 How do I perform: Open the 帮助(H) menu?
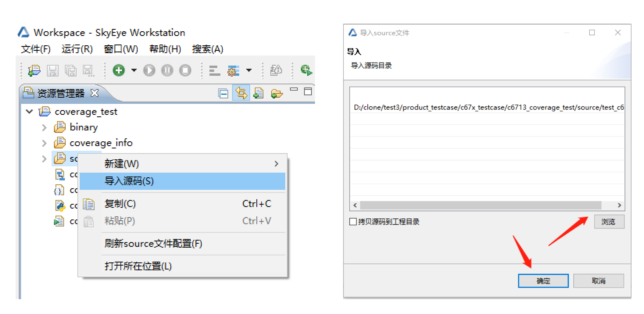165,49
